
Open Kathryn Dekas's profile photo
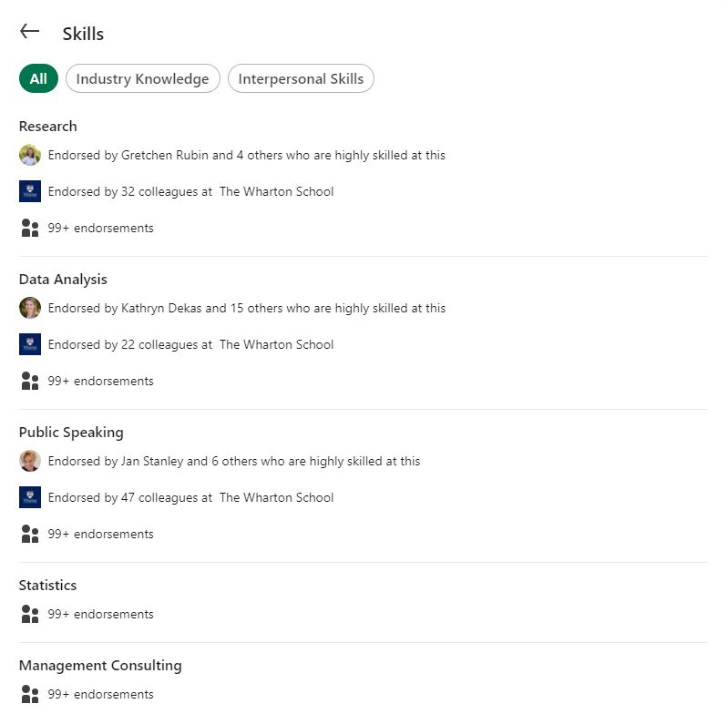point(30,308)
